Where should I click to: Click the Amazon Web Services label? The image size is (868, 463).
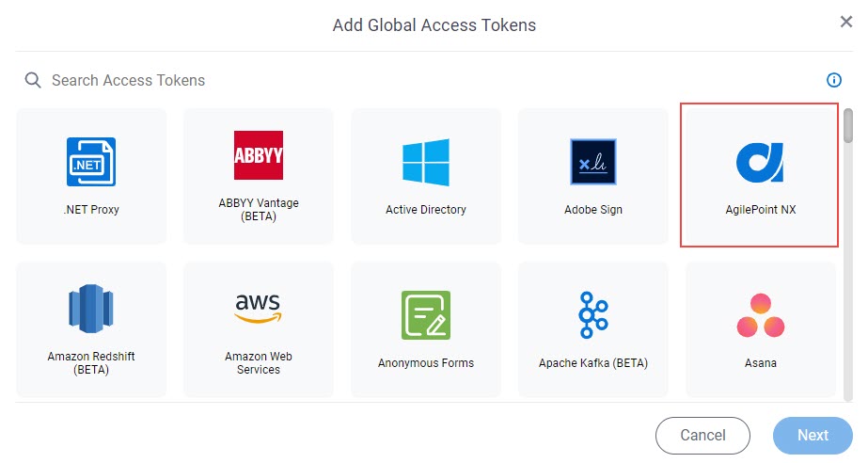259,362
